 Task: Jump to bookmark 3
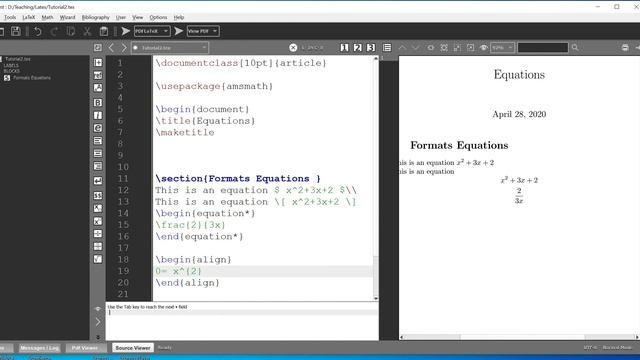point(371,48)
